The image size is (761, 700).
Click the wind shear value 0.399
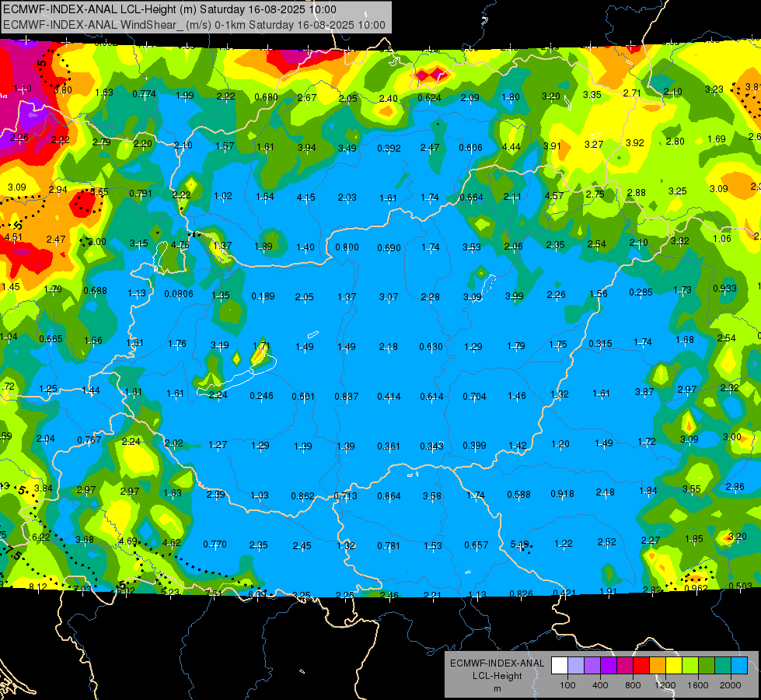point(475,446)
